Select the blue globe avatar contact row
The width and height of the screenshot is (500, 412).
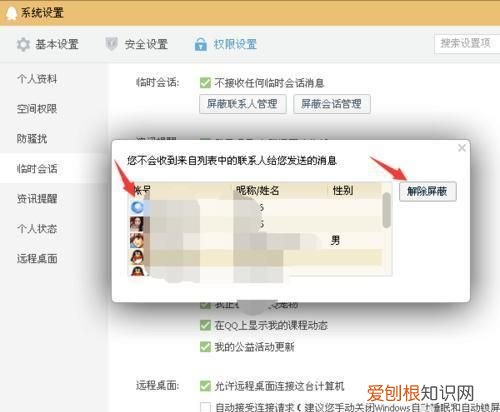(x=255, y=208)
